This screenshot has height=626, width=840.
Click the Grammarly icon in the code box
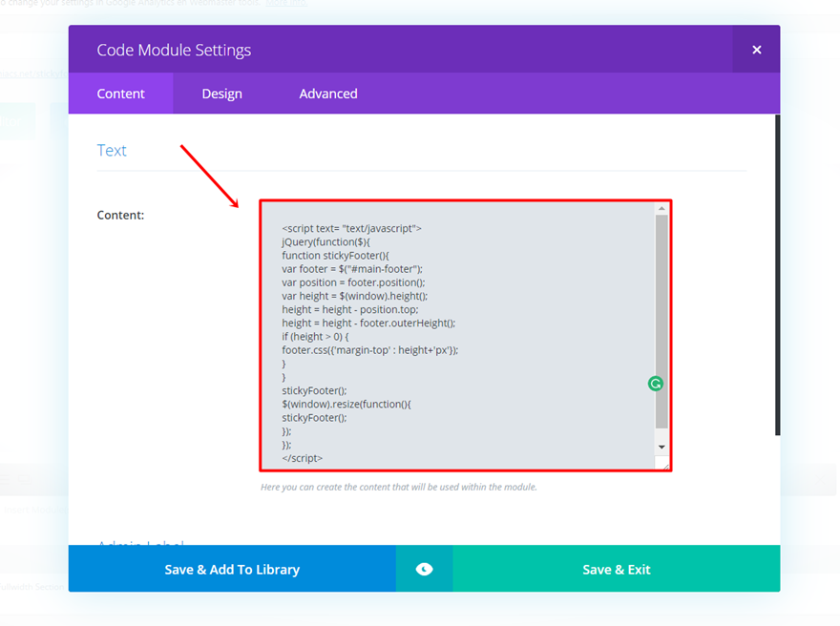pos(655,384)
